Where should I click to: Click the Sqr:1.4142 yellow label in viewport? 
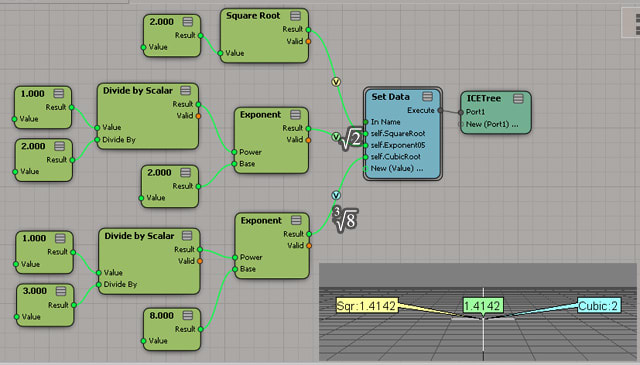[366, 306]
